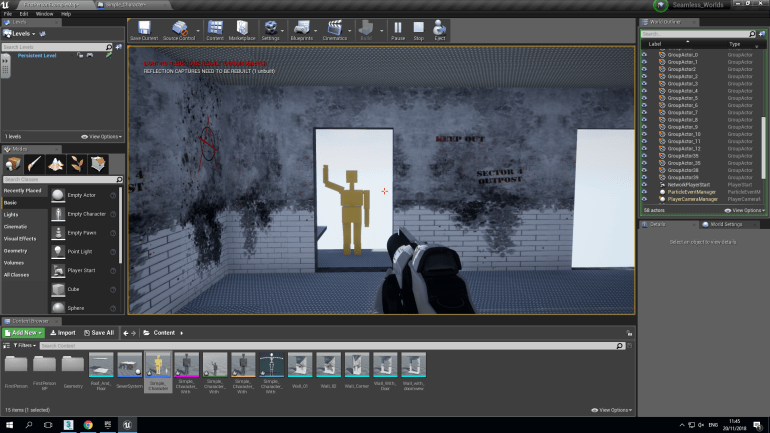Hide the PlayerCameraManager actor
The height and width of the screenshot is (433, 770).
point(644,199)
